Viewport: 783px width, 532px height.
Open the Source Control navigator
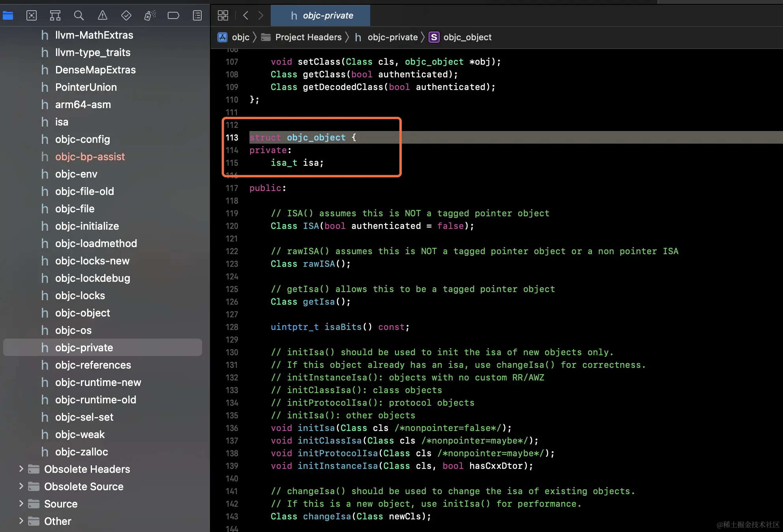(x=32, y=16)
